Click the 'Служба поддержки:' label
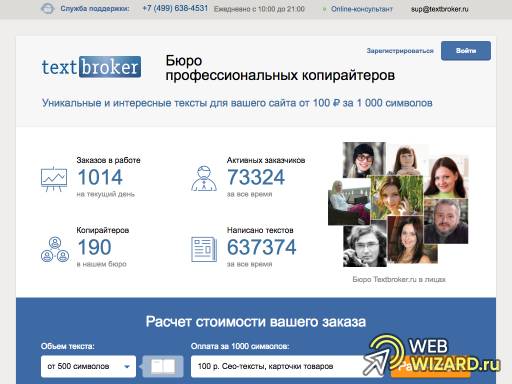The width and height of the screenshot is (512, 384). pos(95,9)
